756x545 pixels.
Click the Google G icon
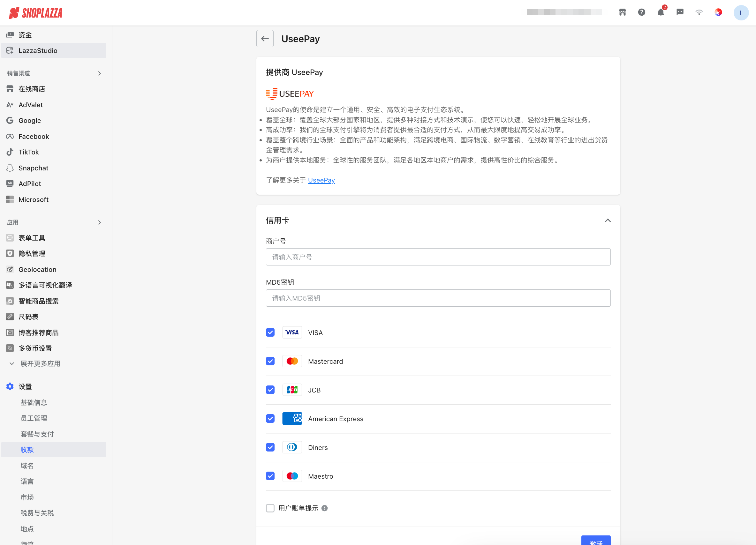(10, 120)
